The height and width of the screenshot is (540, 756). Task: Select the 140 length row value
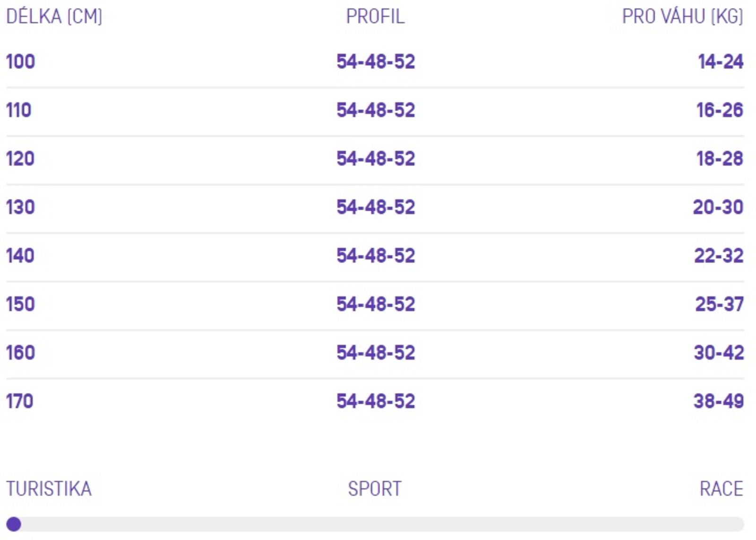[x=20, y=256]
